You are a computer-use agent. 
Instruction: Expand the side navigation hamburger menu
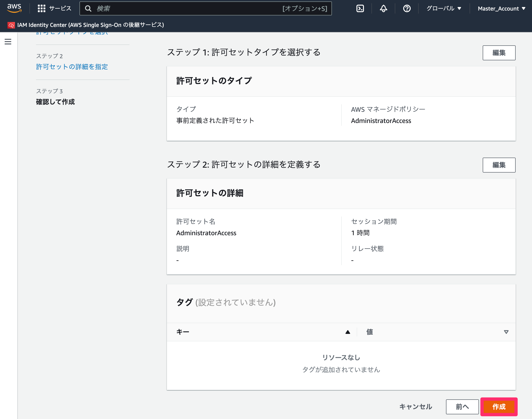pos(8,41)
